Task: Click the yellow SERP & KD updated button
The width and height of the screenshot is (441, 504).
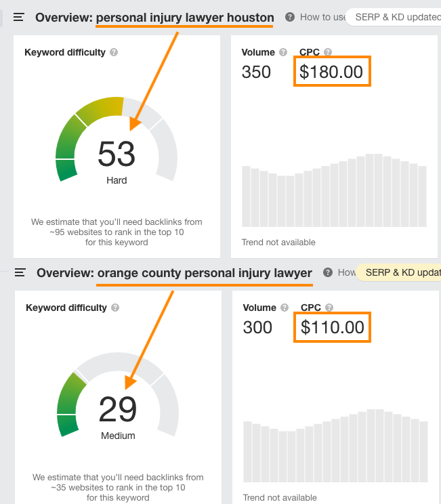Action: pos(400,272)
